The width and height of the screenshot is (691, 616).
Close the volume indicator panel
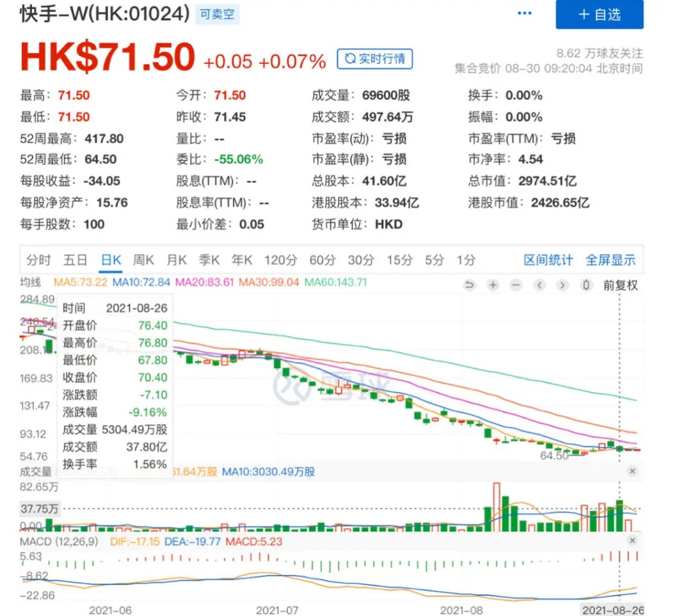[632, 471]
